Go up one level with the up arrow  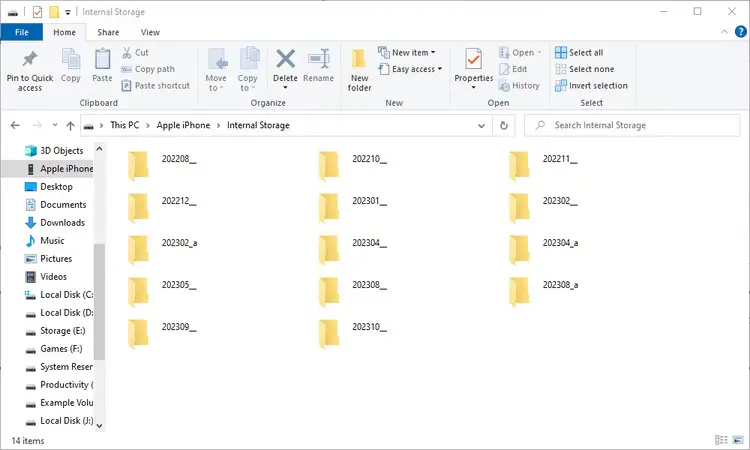coord(70,125)
